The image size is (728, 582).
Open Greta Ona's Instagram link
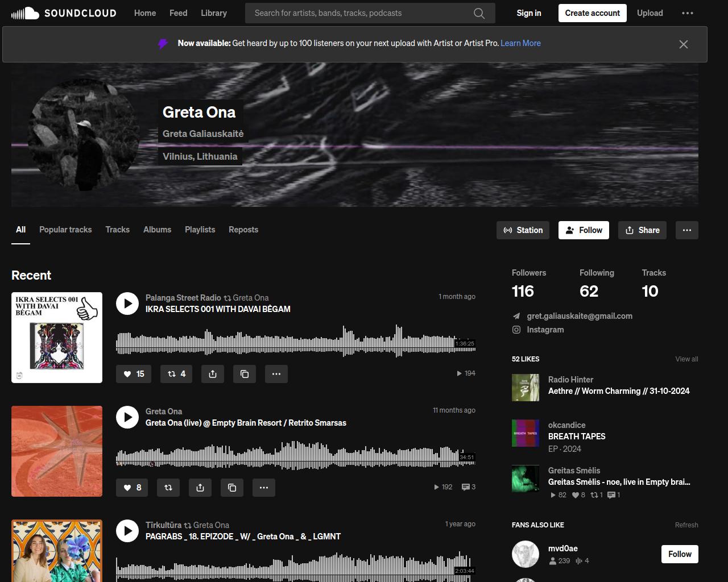545,330
